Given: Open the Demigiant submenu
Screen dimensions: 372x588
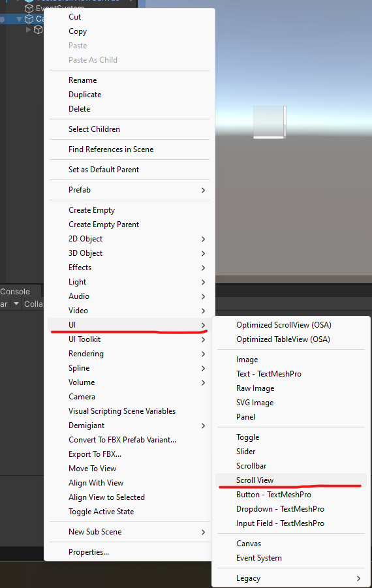Looking at the screenshot, I should tap(129, 426).
